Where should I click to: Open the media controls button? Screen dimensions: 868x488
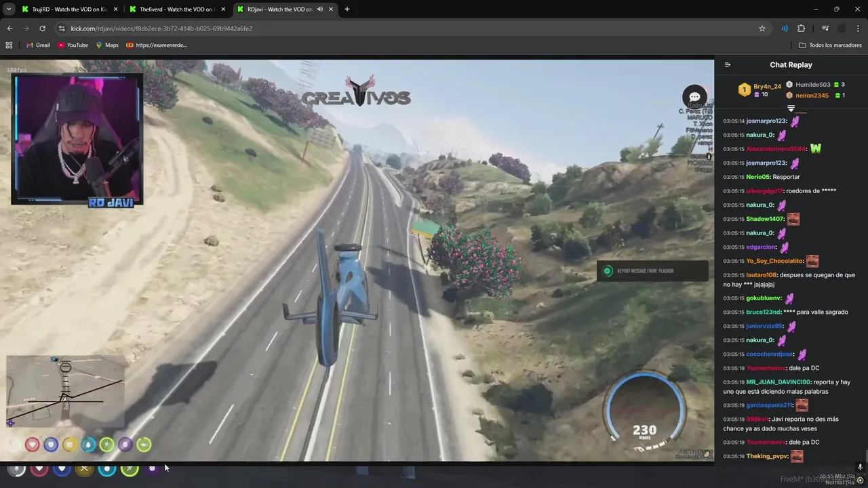(x=825, y=28)
